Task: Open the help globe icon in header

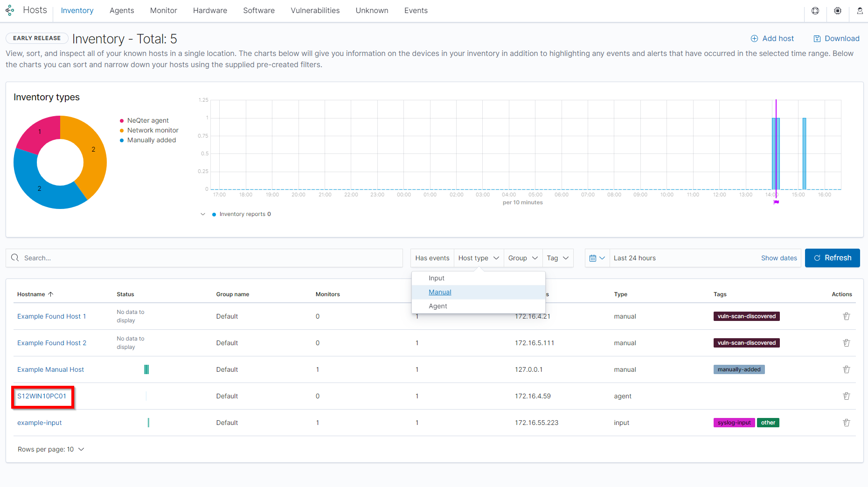Action: point(815,11)
